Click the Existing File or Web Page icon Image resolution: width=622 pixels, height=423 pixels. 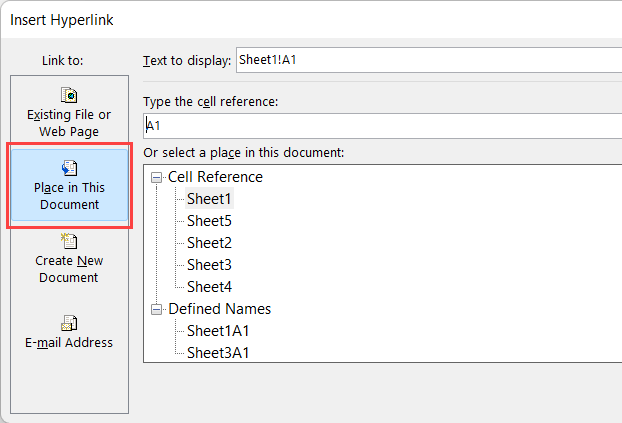69,95
